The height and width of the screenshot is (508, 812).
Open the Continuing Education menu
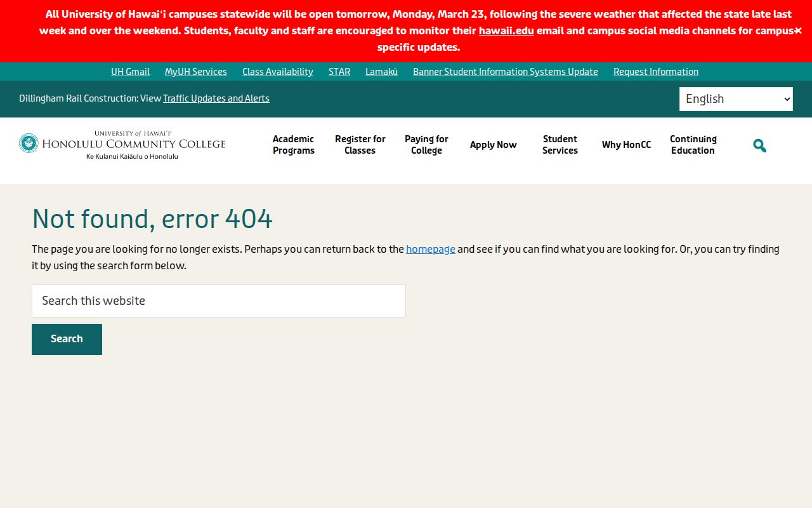[693, 145]
